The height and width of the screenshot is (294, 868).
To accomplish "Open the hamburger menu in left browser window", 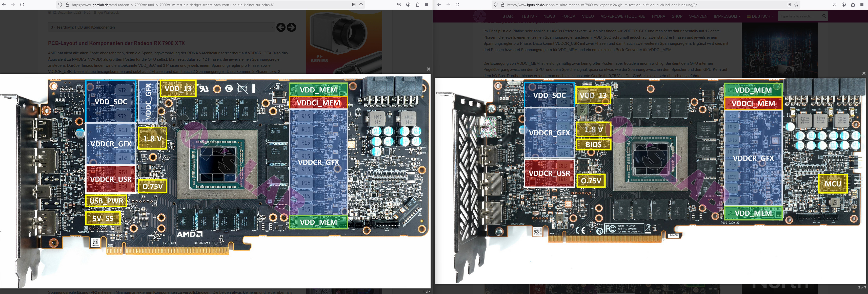I will tap(426, 5).
